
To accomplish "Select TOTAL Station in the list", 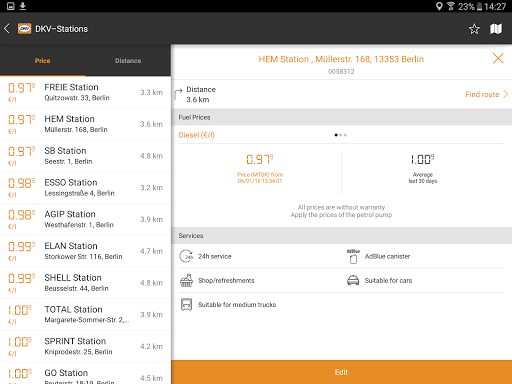I will 85,314.
